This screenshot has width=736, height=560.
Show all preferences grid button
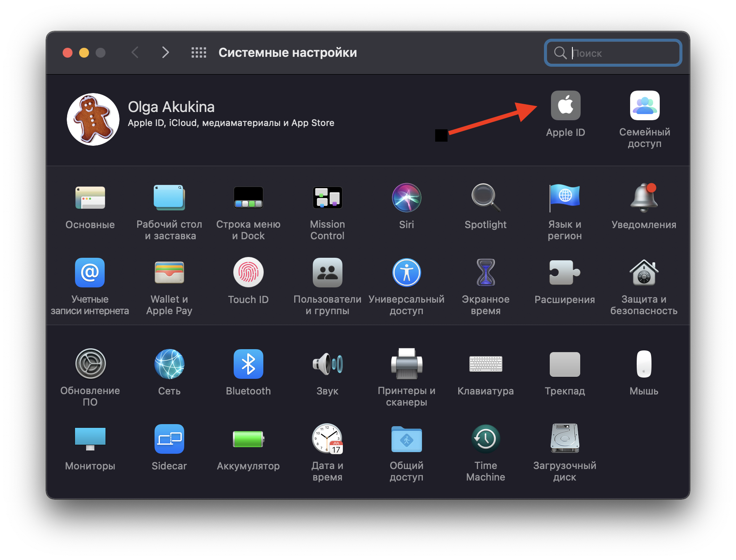pyautogui.click(x=199, y=52)
